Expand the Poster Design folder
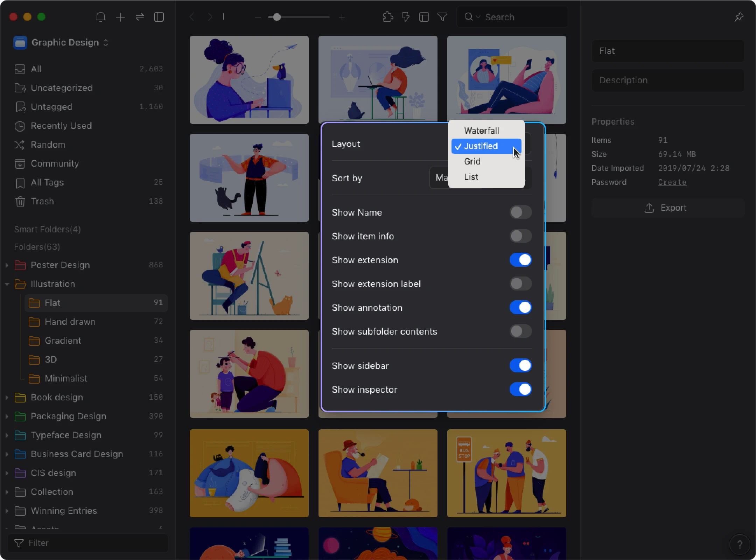Image resolution: width=756 pixels, height=560 pixels. [7, 265]
